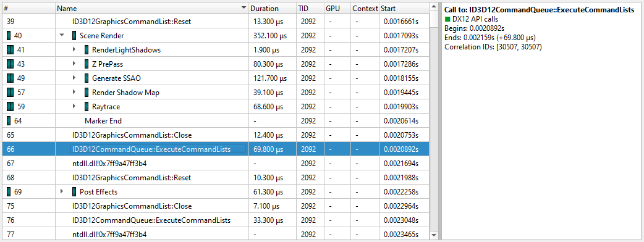644x242 pixels.
Task: Click the 0.0019903s start time cell
Action: click(x=404, y=107)
